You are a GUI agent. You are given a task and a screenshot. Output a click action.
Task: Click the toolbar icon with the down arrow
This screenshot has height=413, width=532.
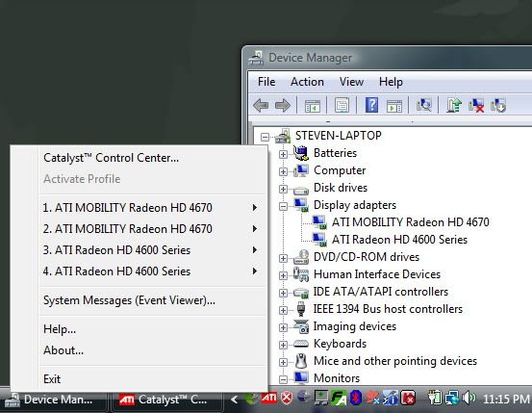click(498, 105)
